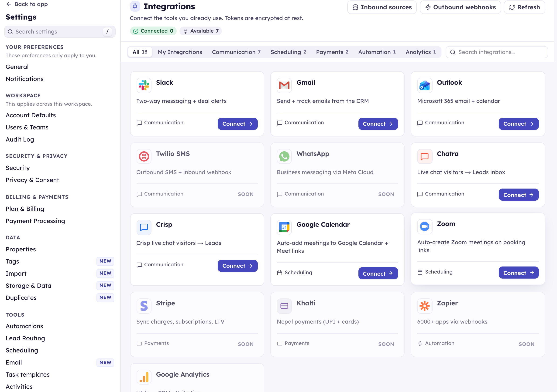Open Task templates settings
The height and width of the screenshot is (392, 557).
point(28,375)
